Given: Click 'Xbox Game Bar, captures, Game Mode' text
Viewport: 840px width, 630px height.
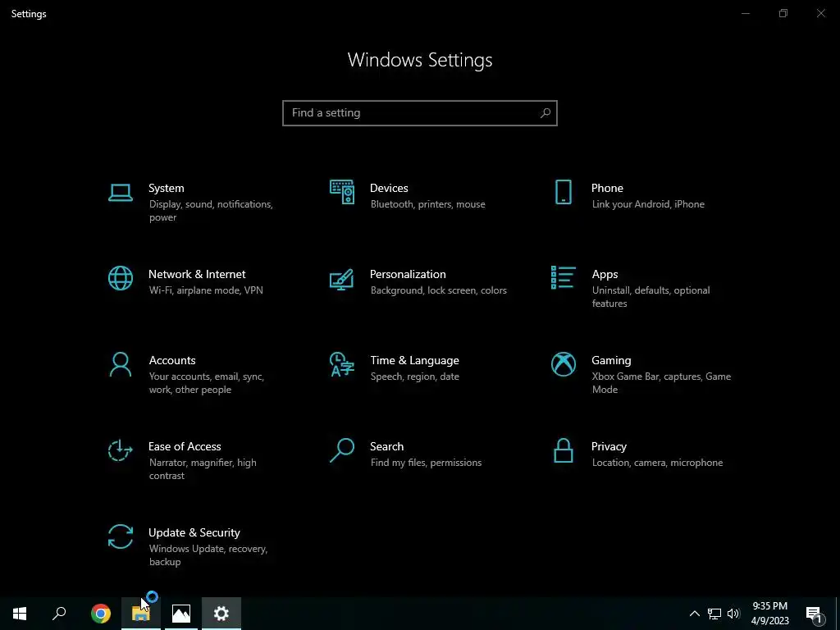Looking at the screenshot, I should coord(661,383).
